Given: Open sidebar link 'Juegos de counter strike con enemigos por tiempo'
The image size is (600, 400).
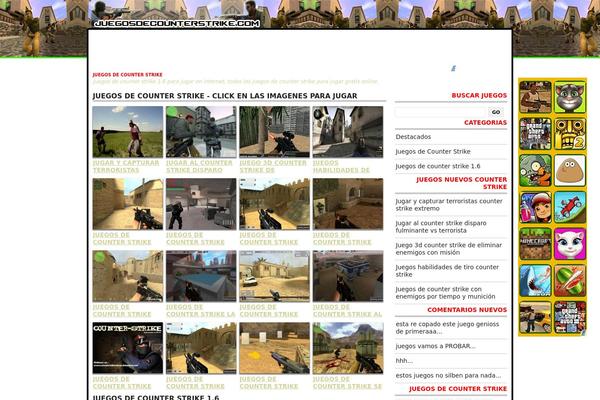Looking at the screenshot, I should tap(445, 293).
